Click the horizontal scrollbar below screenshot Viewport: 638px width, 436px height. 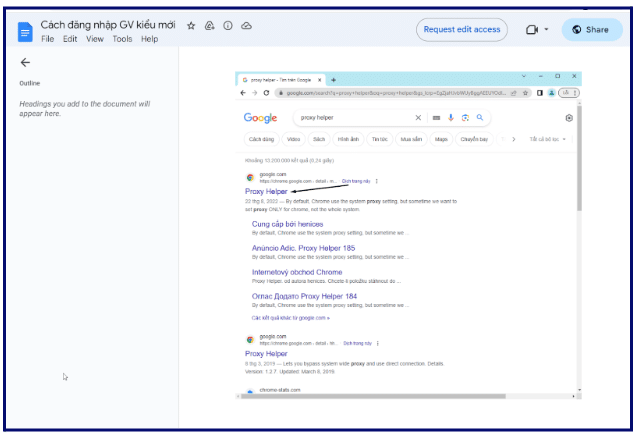373,396
